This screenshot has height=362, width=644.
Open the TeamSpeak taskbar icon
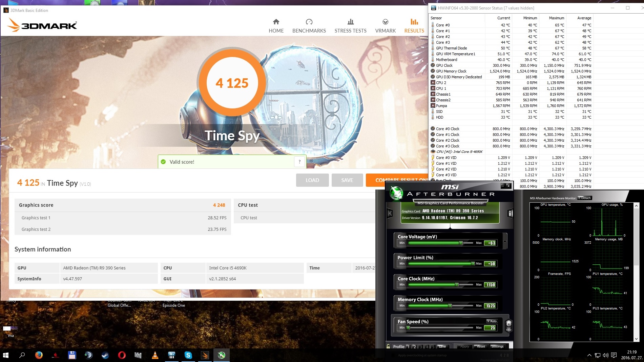88,355
